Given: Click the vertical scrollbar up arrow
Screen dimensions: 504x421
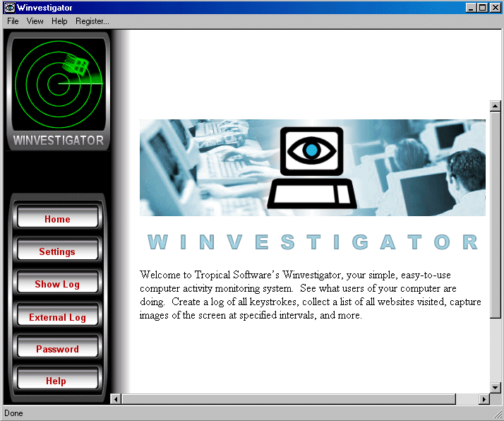Looking at the screenshot, I should pos(495,106).
